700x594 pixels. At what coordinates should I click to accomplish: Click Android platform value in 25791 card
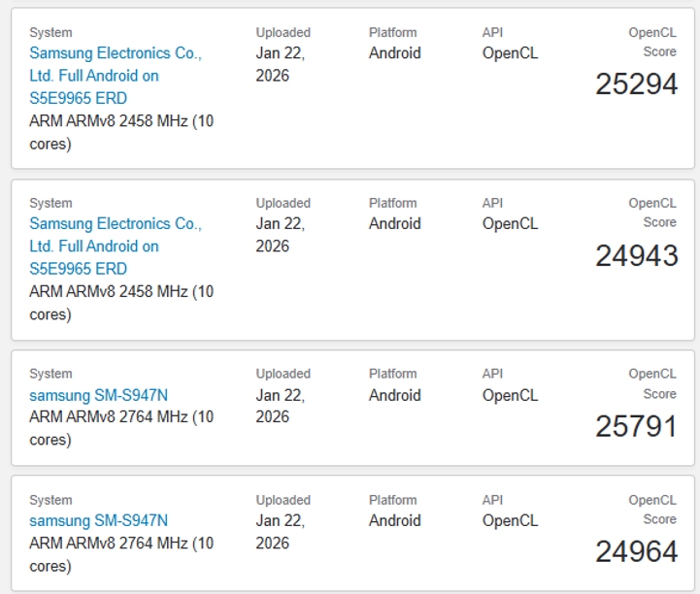click(x=394, y=395)
